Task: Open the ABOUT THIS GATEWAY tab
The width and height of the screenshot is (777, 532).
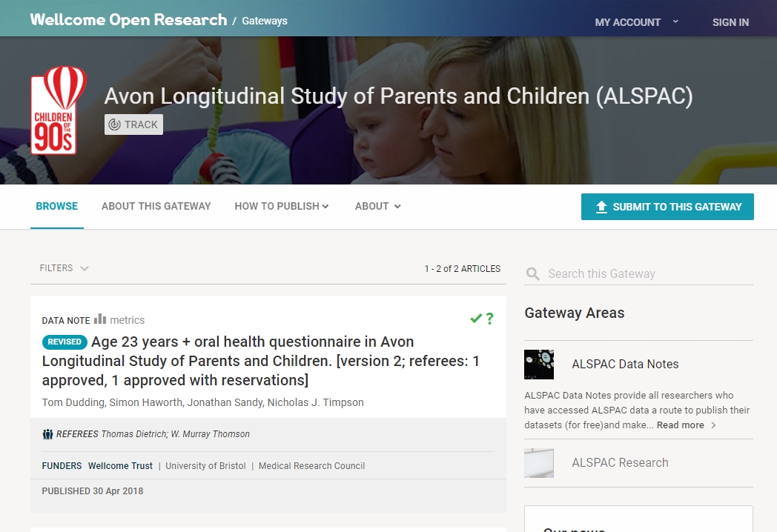Action: click(156, 206)
